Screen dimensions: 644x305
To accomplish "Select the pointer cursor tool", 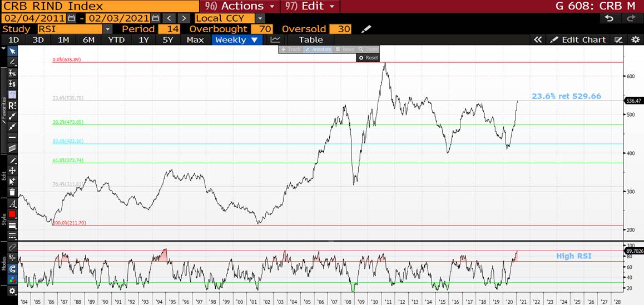I will click(x=12, y=51).
